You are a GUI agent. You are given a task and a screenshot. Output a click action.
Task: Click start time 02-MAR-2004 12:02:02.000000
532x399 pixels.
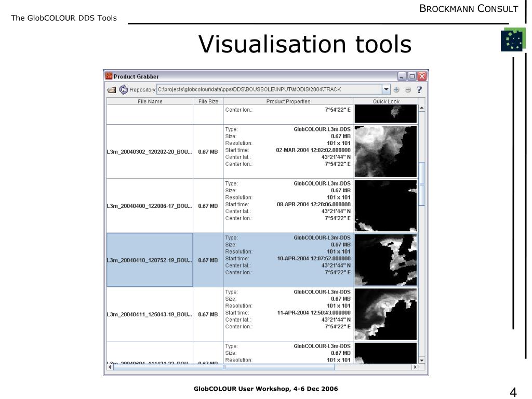(x=313, y=150)
